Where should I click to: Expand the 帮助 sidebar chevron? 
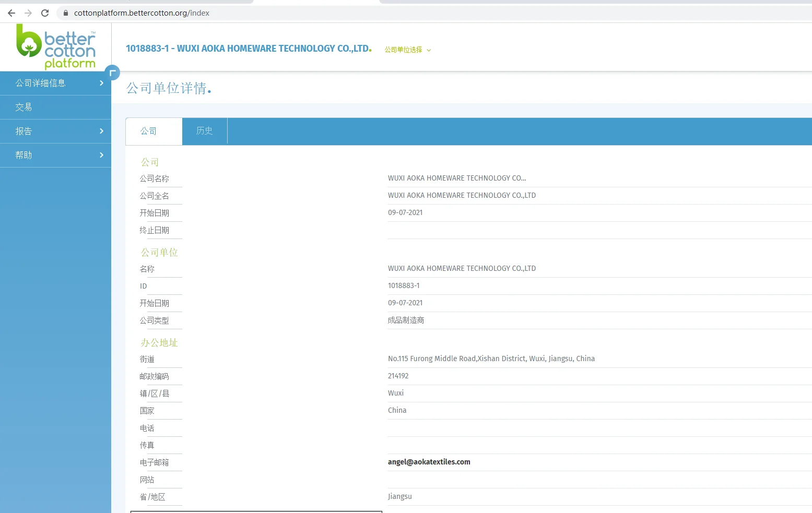(x=101, y=155)
